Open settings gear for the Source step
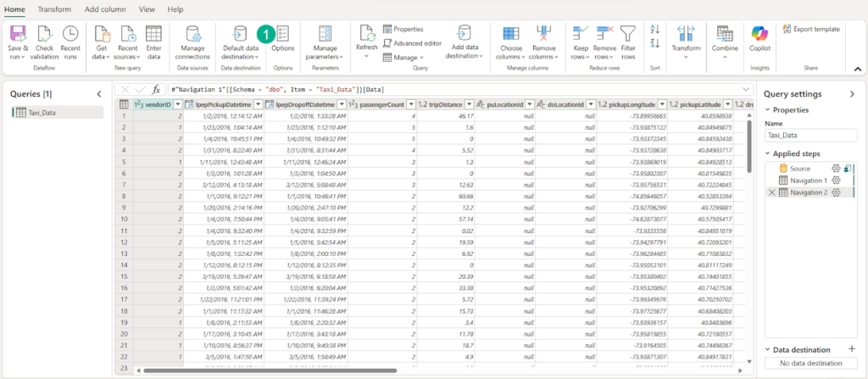 click(x=835, y=169)
